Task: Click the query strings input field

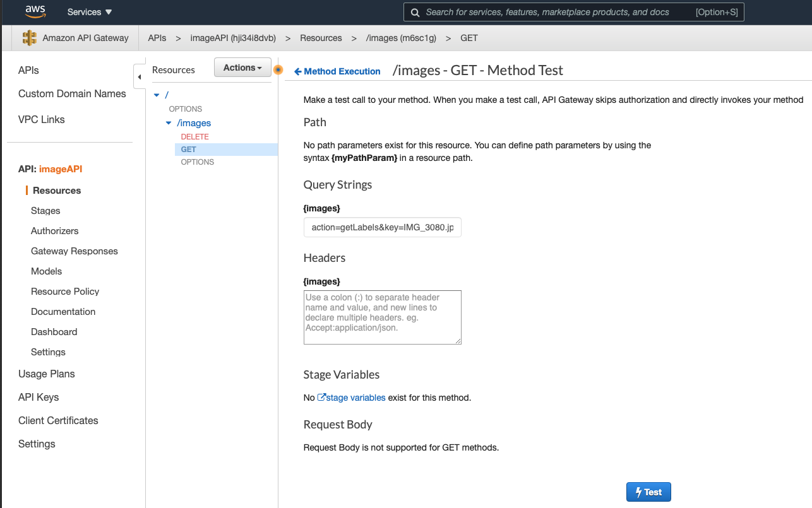Action: 383,227
